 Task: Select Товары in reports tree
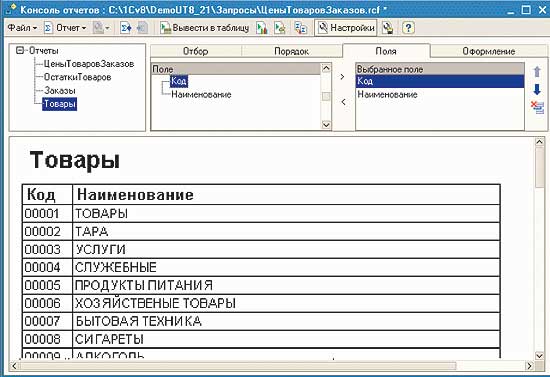[60, 104]
